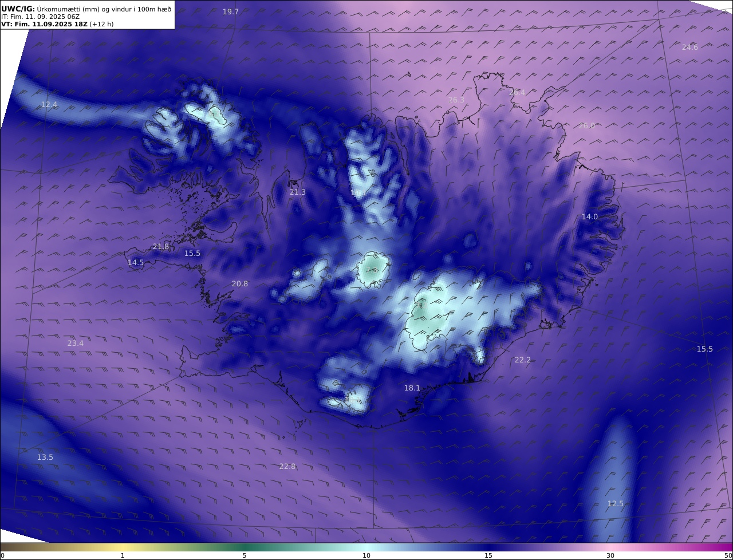Click the 26.4 value label
733x560 pixels.
point(517,93)
